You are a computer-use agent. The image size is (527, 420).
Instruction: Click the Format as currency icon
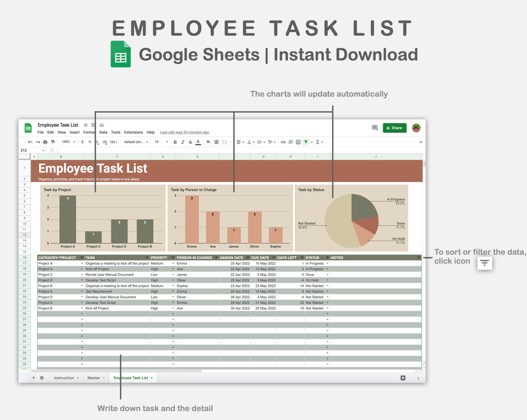(x=82, y=142)
